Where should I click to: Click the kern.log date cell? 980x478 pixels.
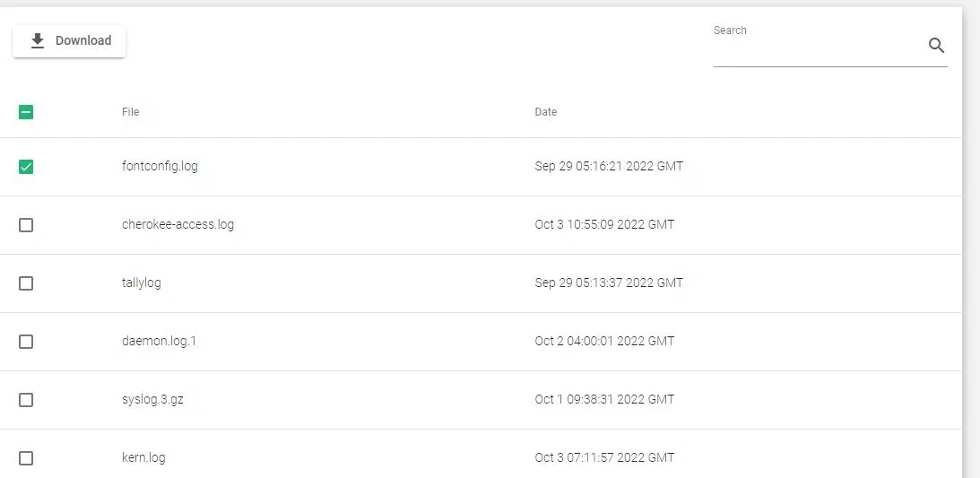click(x=604, y=458)
